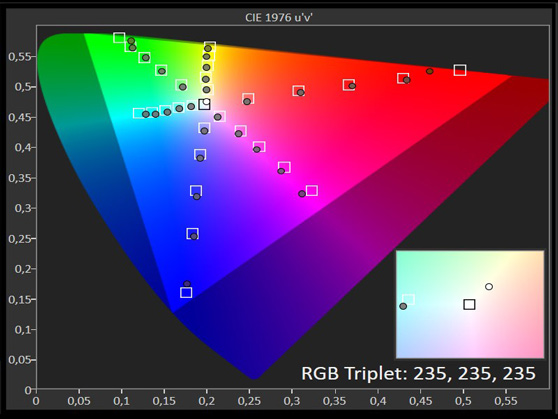Select the black square in the inset zoom
The width and height of the screenshot is (558, 419).
[x=469, y=304]
